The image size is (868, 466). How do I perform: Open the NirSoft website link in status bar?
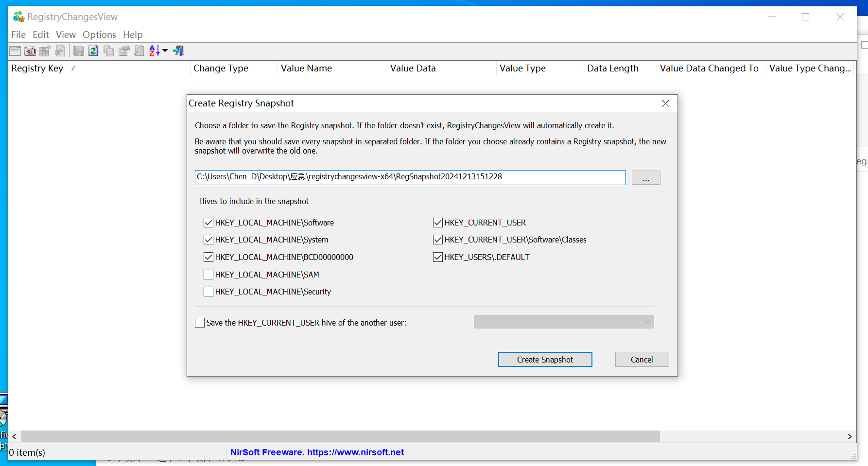click(x=317, y=452)
